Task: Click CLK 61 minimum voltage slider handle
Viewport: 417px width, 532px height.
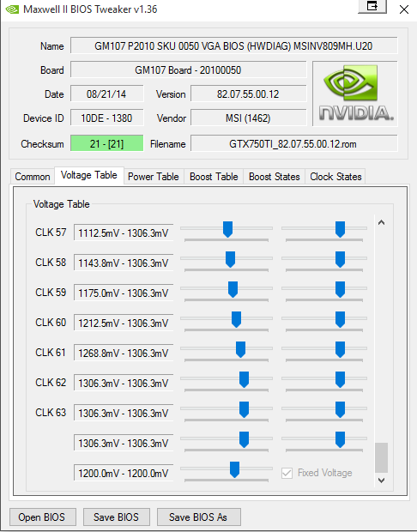Action: click(x=240, y=349)
